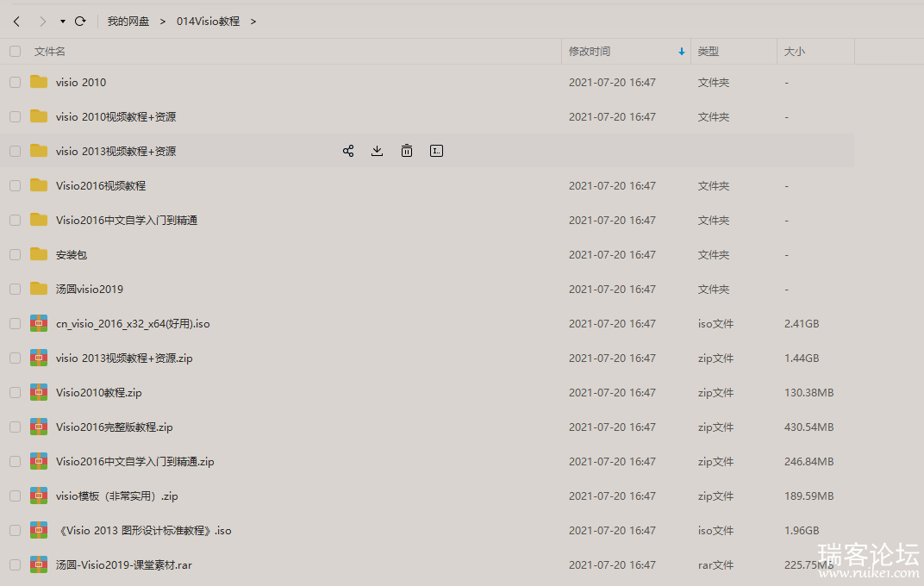Image resolution: width=924 pixels, height=586 pixels.
Task: Click the 汤圆visio2019 folder icon
Action: pos(39,289)
